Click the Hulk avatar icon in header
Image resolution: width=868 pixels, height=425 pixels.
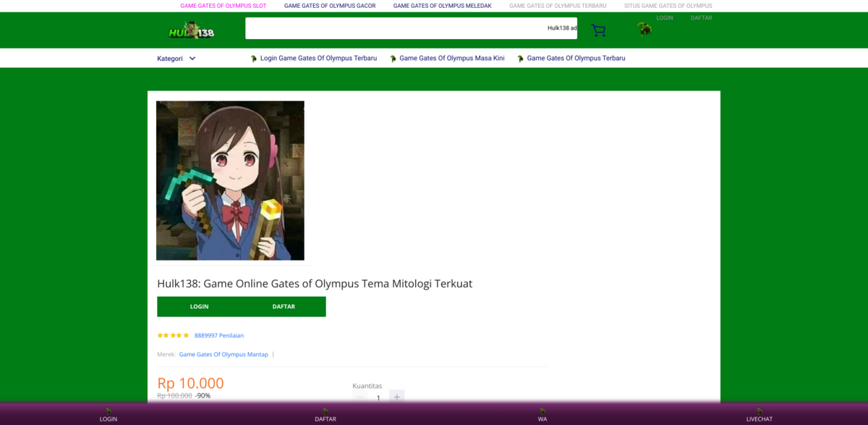[644, 30]
